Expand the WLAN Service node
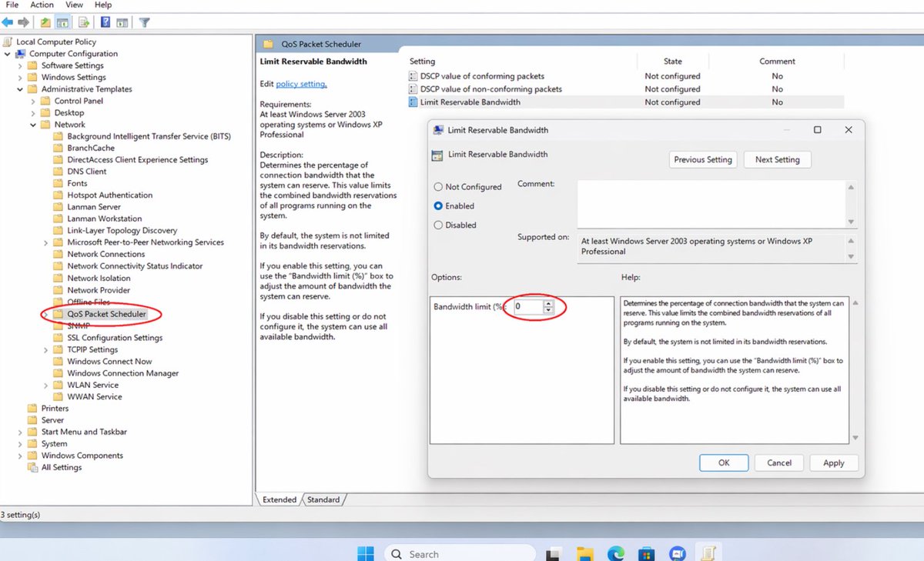The image size is (924, 561). pyautogui.click(x=45, y=385)
